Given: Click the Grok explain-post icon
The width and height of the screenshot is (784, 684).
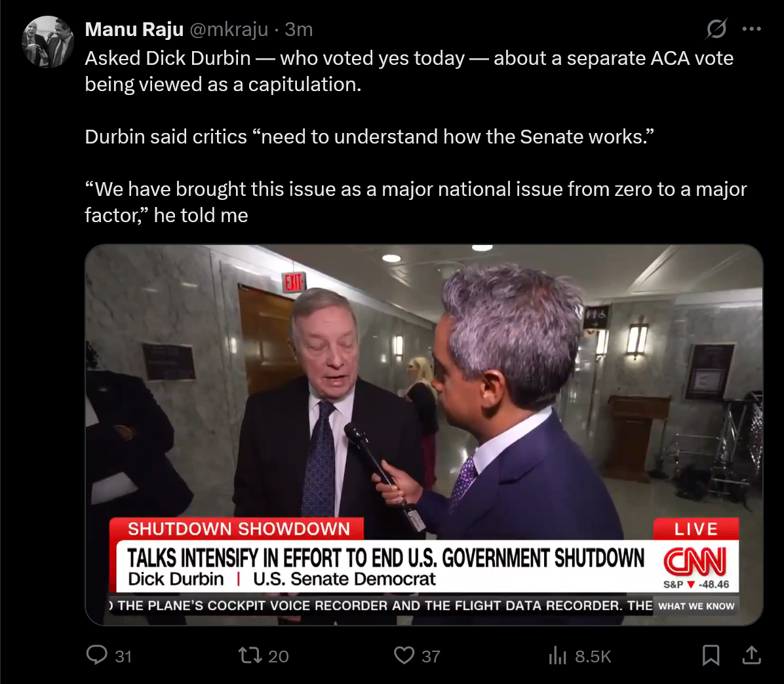Looking at the screenshot, I should point(716,29).
